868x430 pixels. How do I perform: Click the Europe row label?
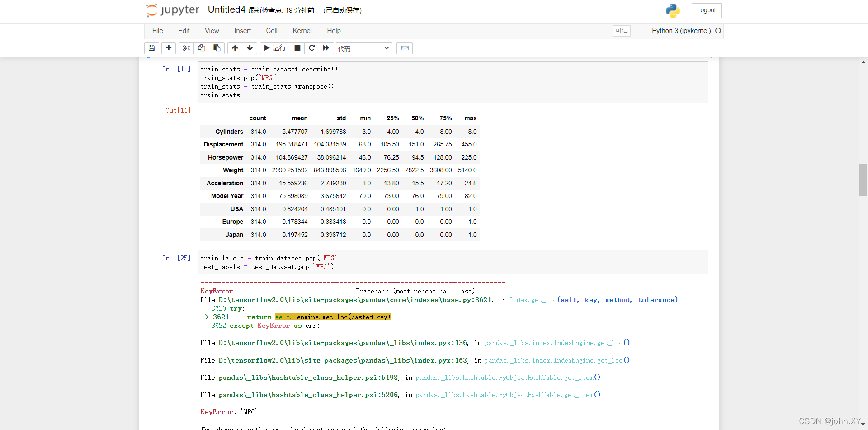coord(233,222)
